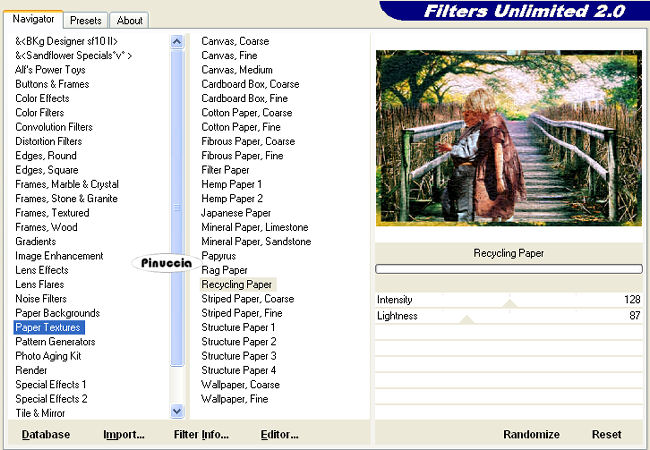Select Color Filters category
Screen dimensions: 650x450
[x=39, y=113]
